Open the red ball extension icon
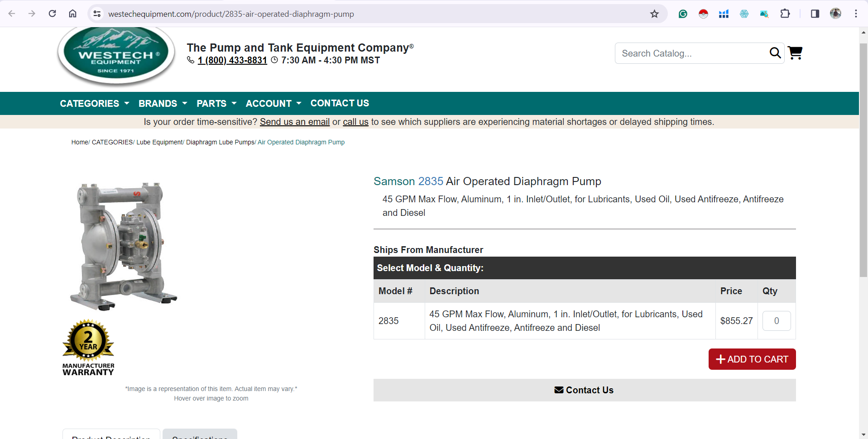Screen dimensions: 868x439 [x=703, y=14]
